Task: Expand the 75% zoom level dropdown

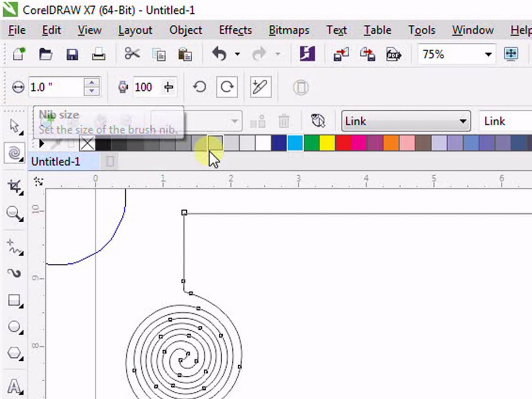Action: pyautogui.click(x=488, y=54)
